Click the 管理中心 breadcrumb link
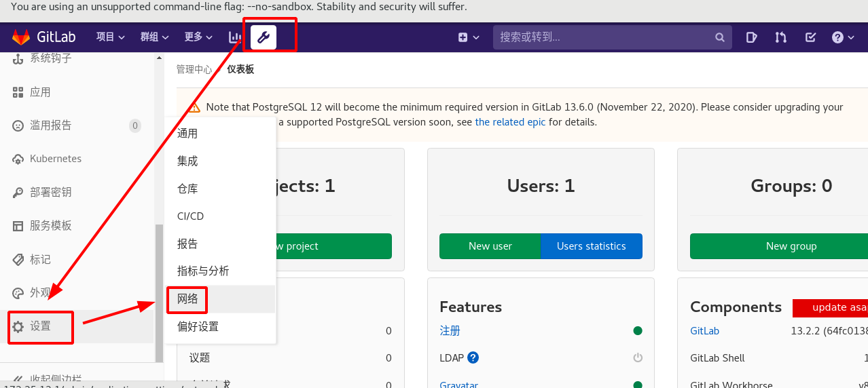This screenshot has height=388, width=868. point(194,70)
